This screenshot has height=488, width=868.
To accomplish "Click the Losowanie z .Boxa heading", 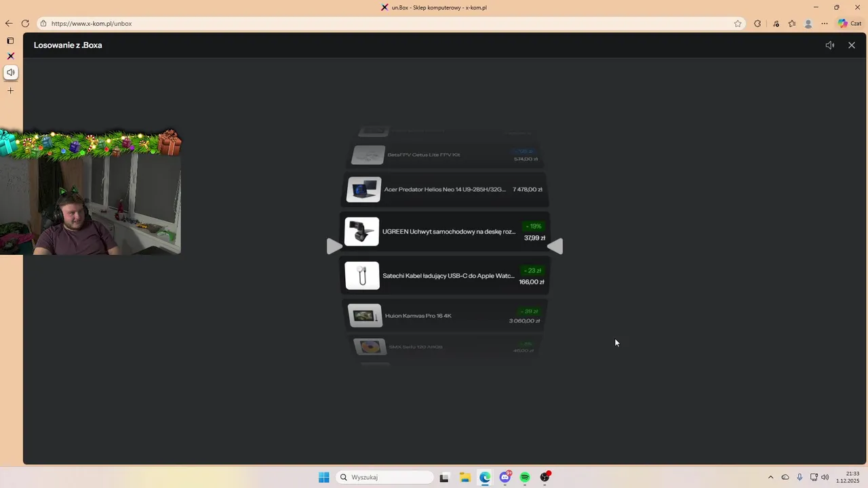I will (68, 45).
